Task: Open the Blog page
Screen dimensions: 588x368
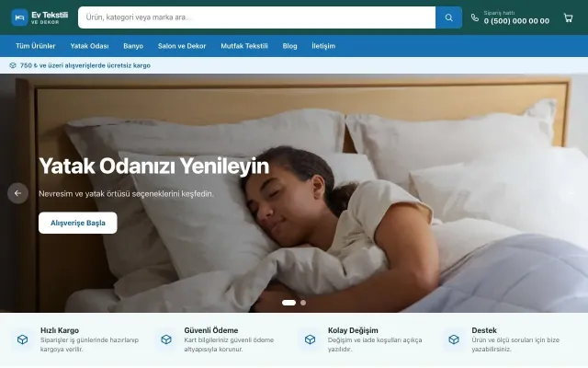Action: [x=290, y=46]
